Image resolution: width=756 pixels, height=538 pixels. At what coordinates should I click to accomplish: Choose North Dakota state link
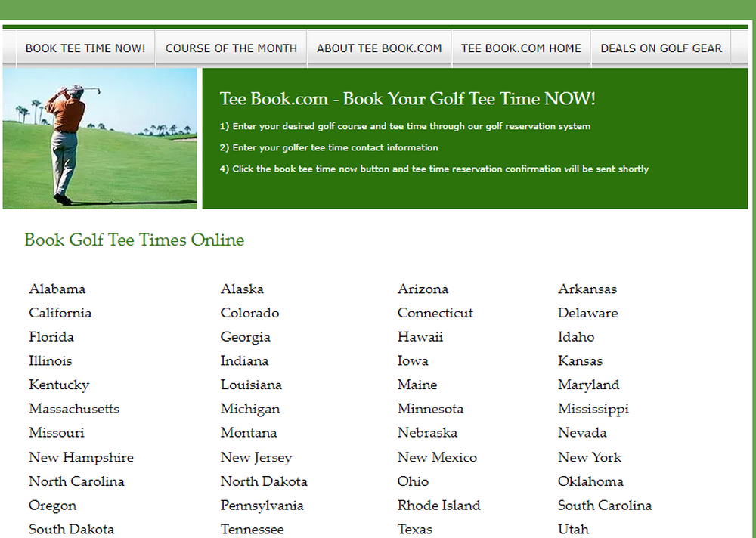(x=264, y=481)
